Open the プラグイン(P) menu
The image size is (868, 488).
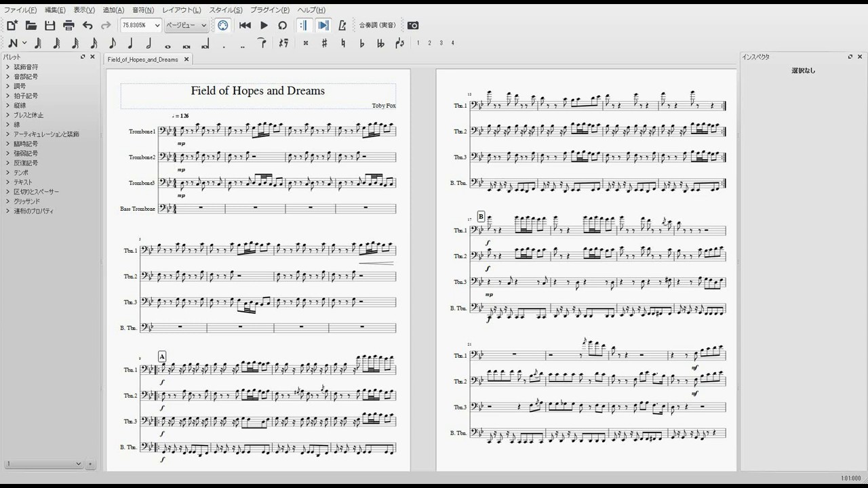tap(270, 10)
